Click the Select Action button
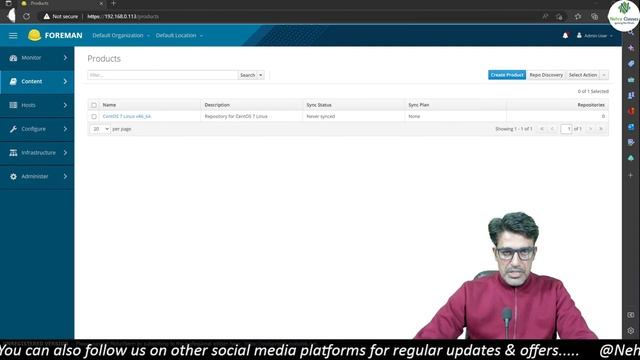This screenshot has height=360, width=640. coord(583,75)
